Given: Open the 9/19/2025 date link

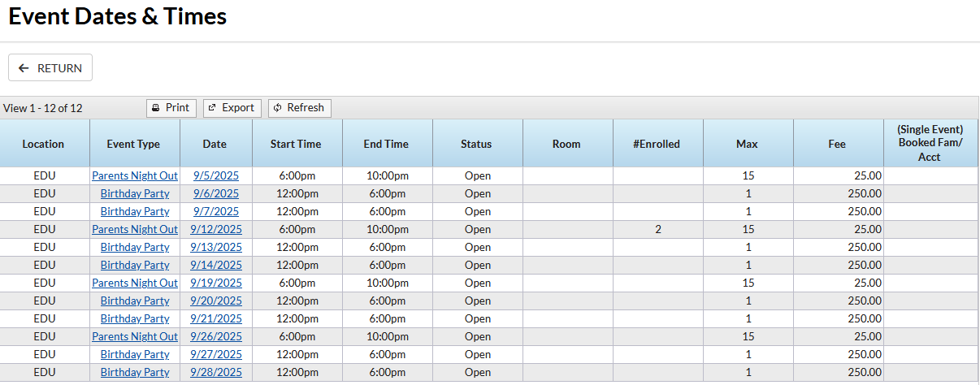Looking at the screenshot, I should pyautogui.click(x=216, y=283).
